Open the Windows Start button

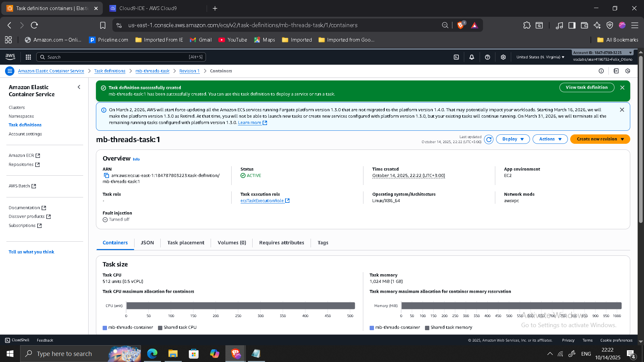pyautogui.click(x=10, y=354)
